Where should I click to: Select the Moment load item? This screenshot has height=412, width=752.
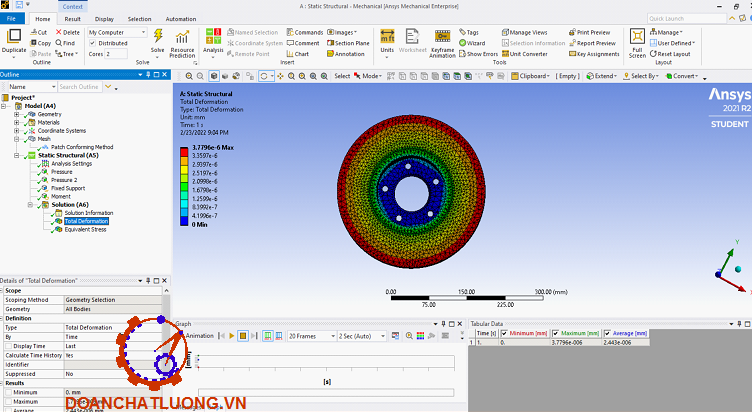point(60,197)
